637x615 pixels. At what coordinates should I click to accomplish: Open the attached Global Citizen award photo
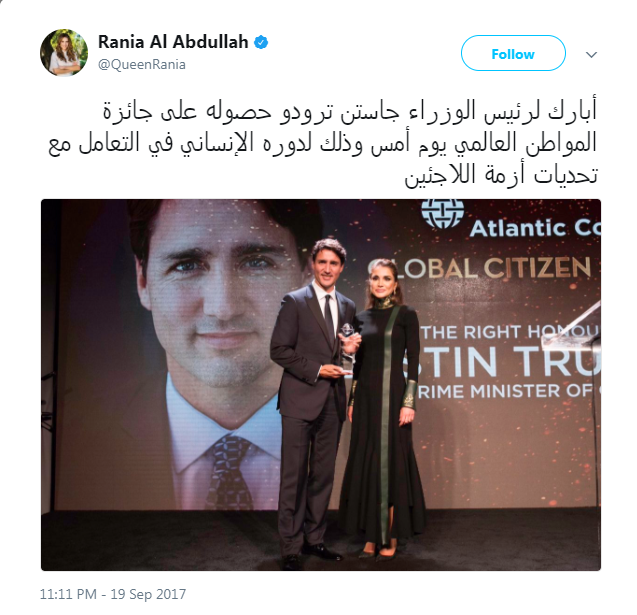(x=321, y=385)
